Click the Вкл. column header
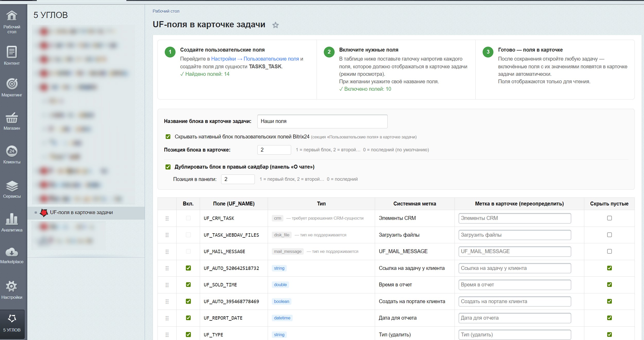The width and height of the screenshot is (644, 340). (188, 204)
